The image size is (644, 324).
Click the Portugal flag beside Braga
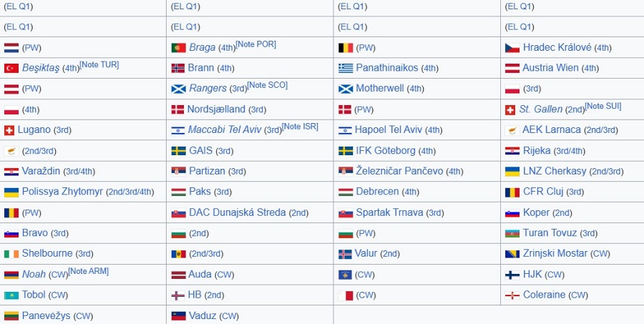pos(178,48)
